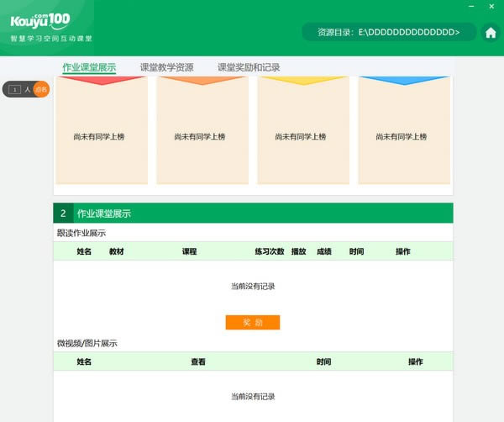Viewport: 504px width, 422px height.
Task: Click the 播放 column header
Action: click(298, 251)
